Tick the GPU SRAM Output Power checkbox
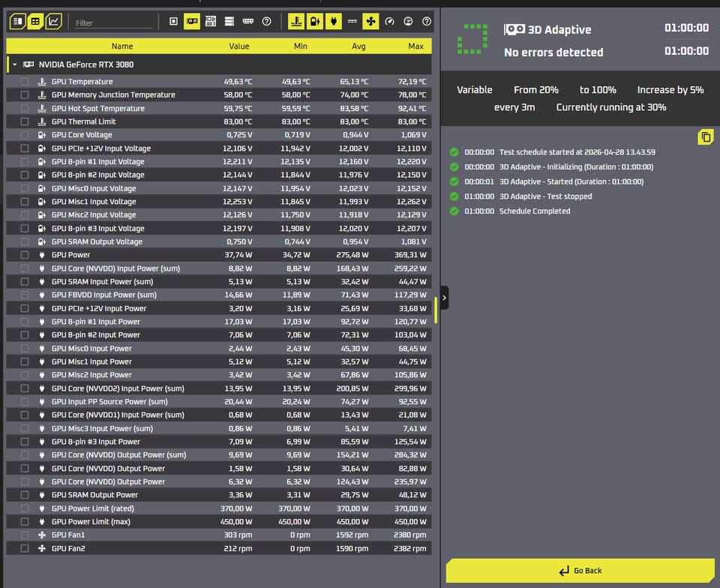 pos(25,495)
